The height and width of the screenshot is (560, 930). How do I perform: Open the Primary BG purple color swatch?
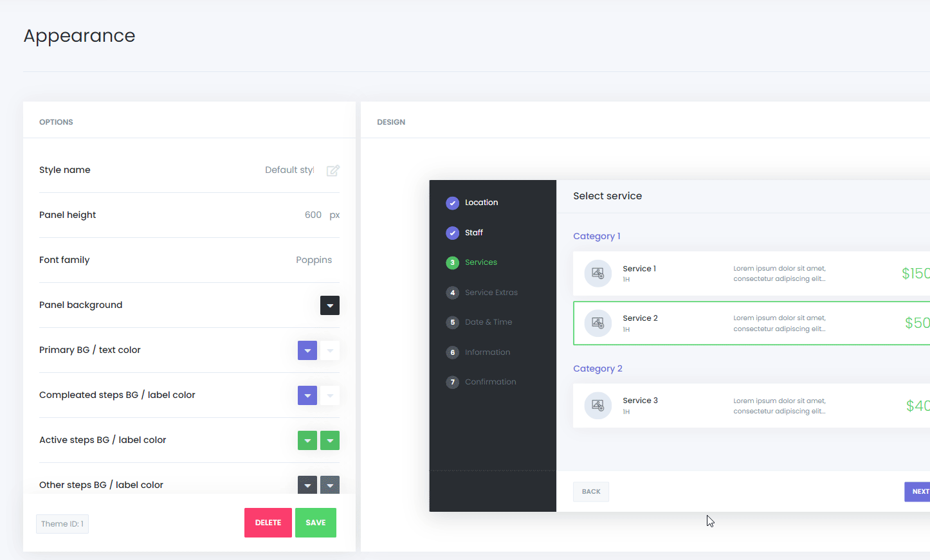(x=307, y=350)
